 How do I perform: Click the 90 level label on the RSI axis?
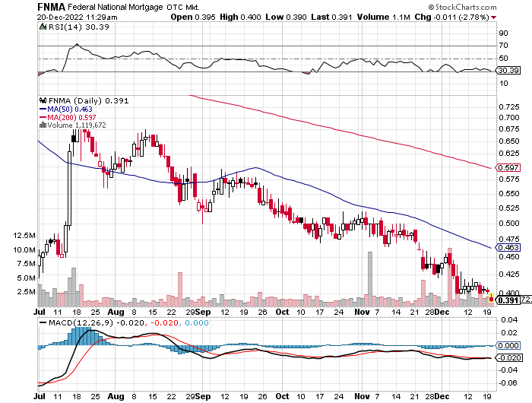(503, 33)
